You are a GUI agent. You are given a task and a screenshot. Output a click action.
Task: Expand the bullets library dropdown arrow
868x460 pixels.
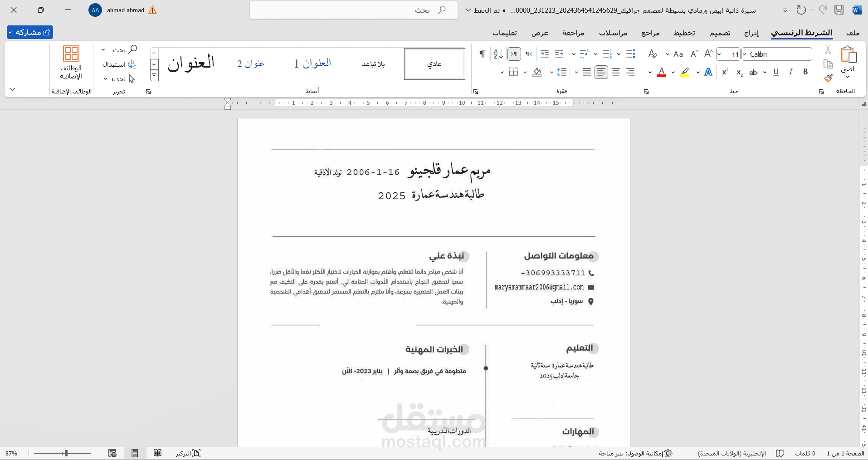(619, 54)
